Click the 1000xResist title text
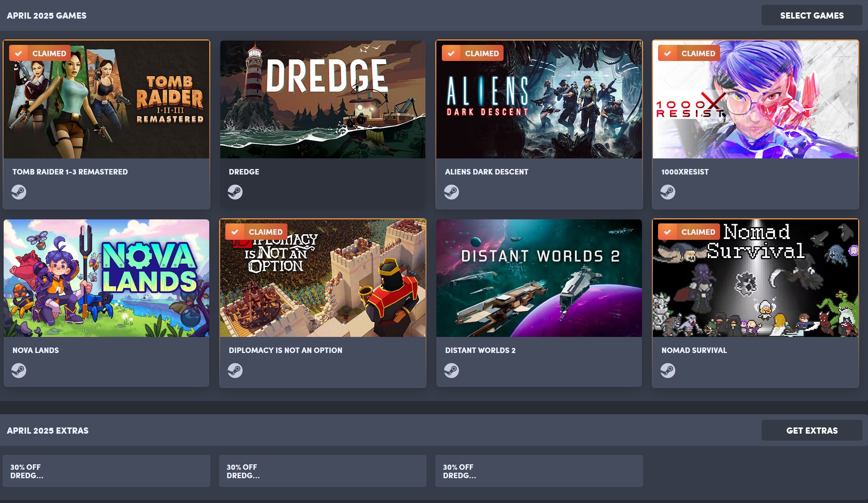The image size is (868, 503). [x=685, y=172]
